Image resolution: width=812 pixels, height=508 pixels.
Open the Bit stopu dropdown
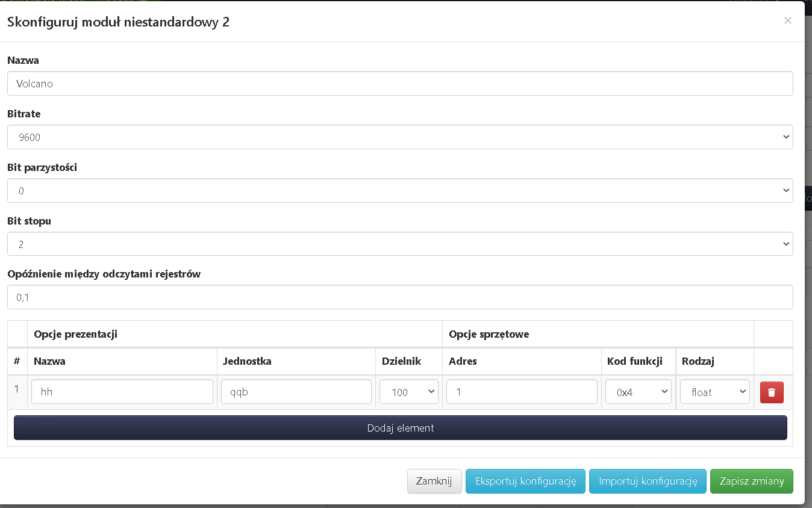(x=400, y=244)
